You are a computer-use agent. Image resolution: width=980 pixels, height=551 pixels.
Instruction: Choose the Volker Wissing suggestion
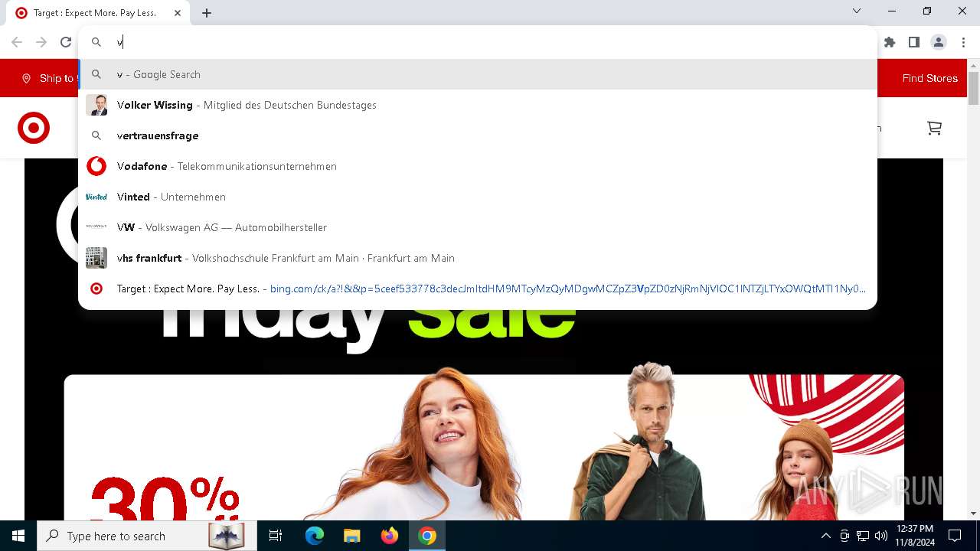(x=478, y=105)
